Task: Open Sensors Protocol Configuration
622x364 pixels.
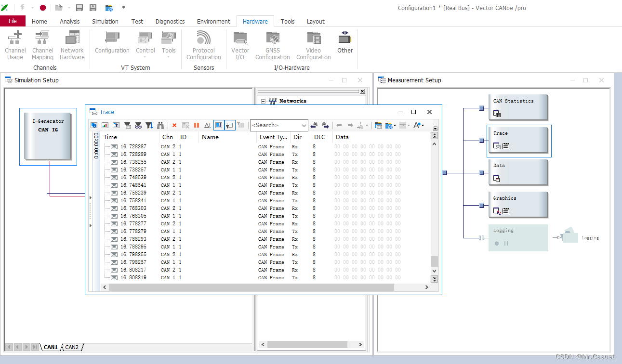Action: click(x=204, y=45)
